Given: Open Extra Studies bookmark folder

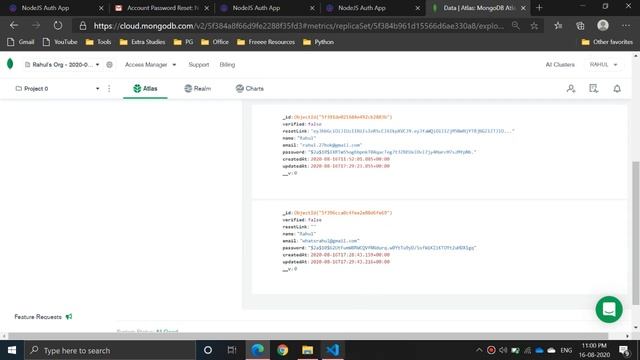Looking at the screenshot, I should click(x=142, y=42).
